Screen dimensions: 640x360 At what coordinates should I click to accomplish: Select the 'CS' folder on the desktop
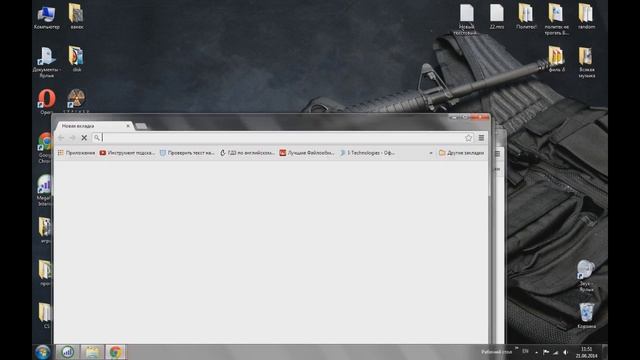[45, 315]
